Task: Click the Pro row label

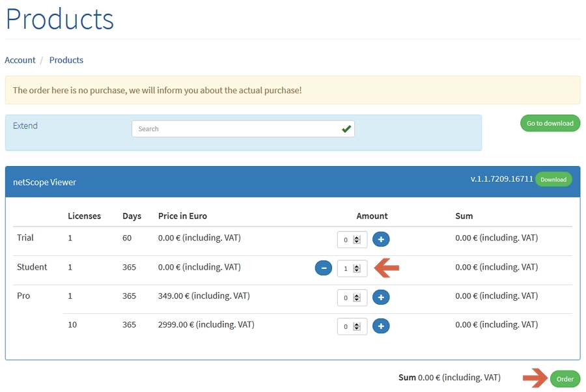Action: [23, 296]
